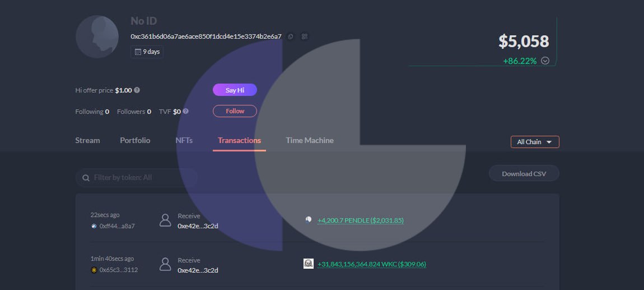
Task: Click the search icon in token filter
Action: (86, 178)
